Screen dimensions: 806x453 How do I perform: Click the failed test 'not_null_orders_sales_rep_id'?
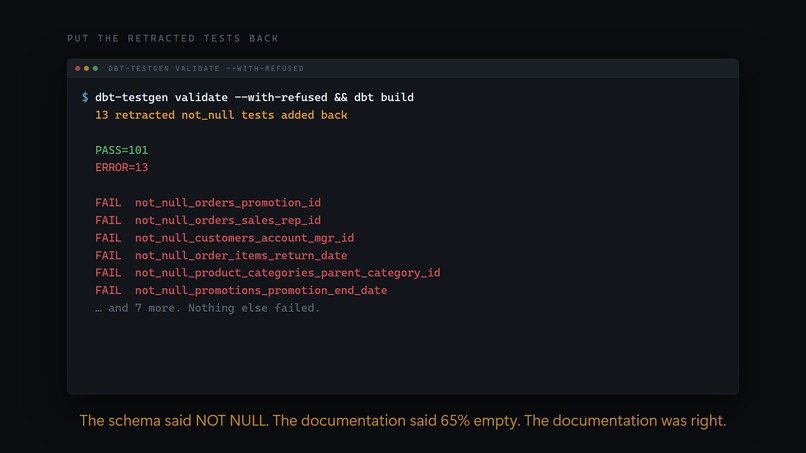(x=228, y=220)
